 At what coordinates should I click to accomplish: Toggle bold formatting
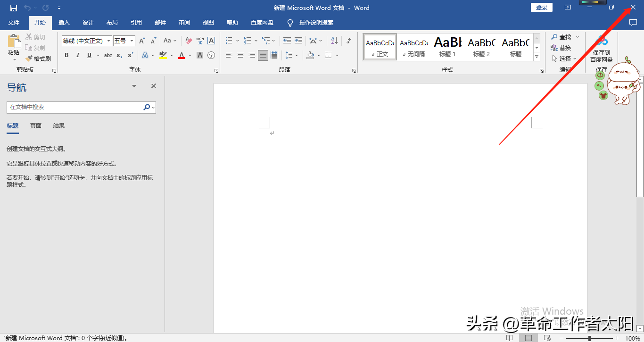pos(66,55)
